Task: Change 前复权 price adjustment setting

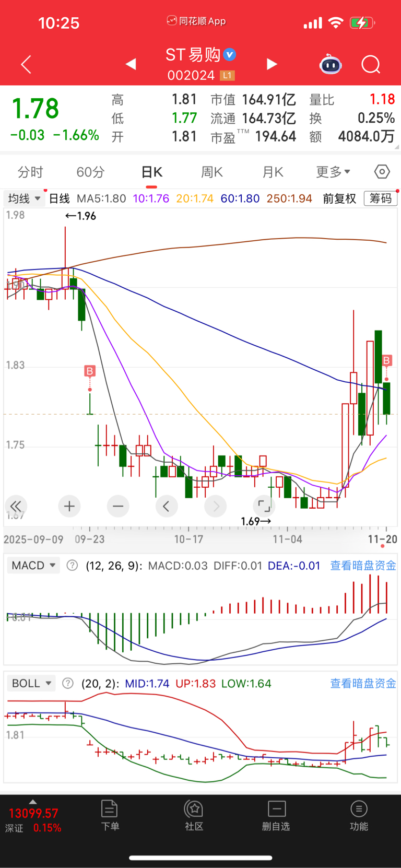Action: [339, 198]
